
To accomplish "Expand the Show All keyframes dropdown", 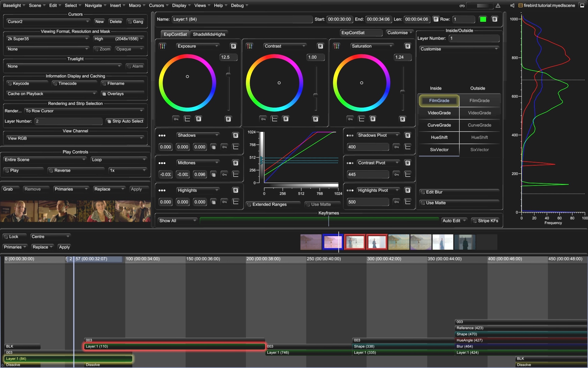I will pyautogui.click(x=177, y=220).
